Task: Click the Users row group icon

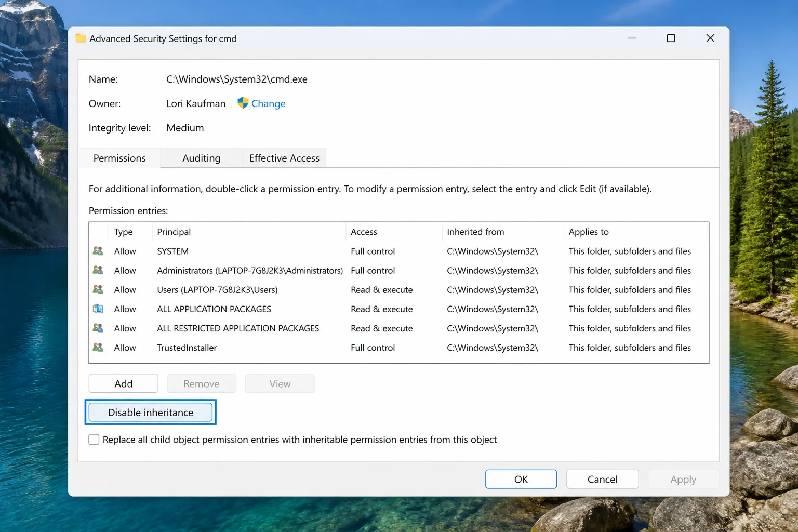Action: coord(98,289)
